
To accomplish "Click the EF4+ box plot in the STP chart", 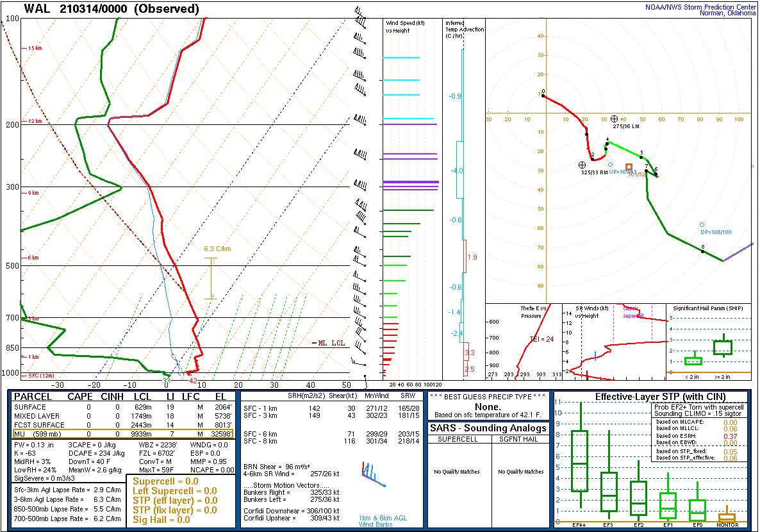I will [x=580, y=455].
